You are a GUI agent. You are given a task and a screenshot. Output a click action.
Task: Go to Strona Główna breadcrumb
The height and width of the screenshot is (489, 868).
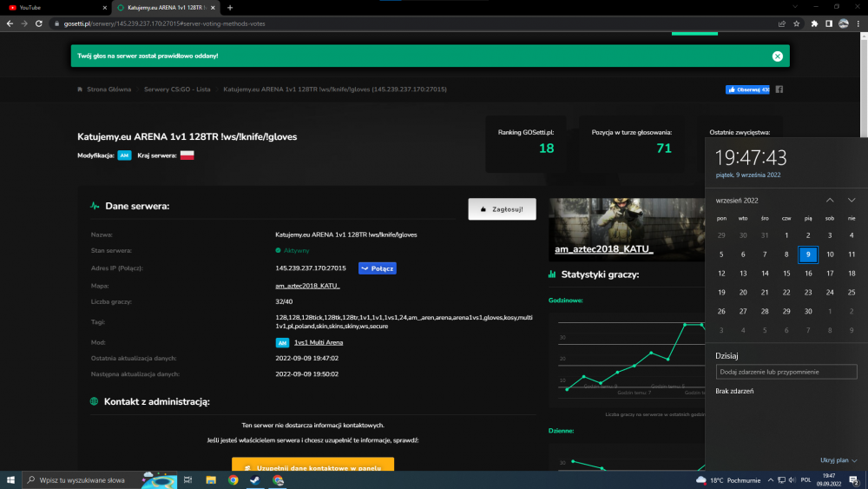[108, 89]
